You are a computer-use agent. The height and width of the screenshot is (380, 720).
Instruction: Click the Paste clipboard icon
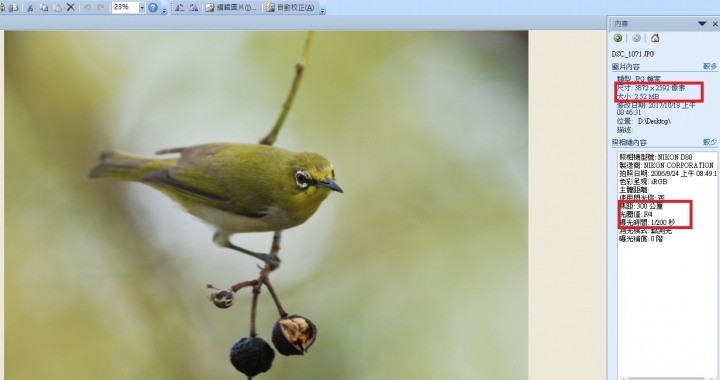click(57, 7)
